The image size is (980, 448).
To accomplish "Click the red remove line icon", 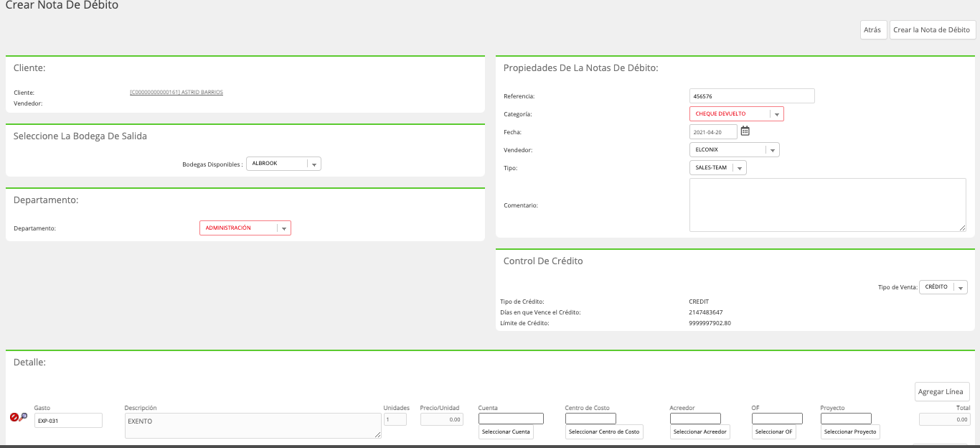I will pos(14,417).
